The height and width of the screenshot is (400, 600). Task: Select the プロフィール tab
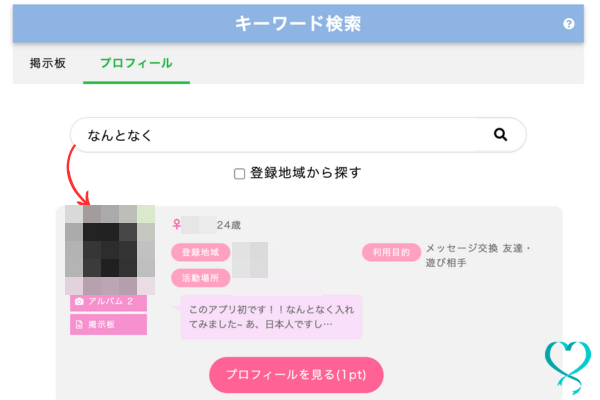click(136, 63)
